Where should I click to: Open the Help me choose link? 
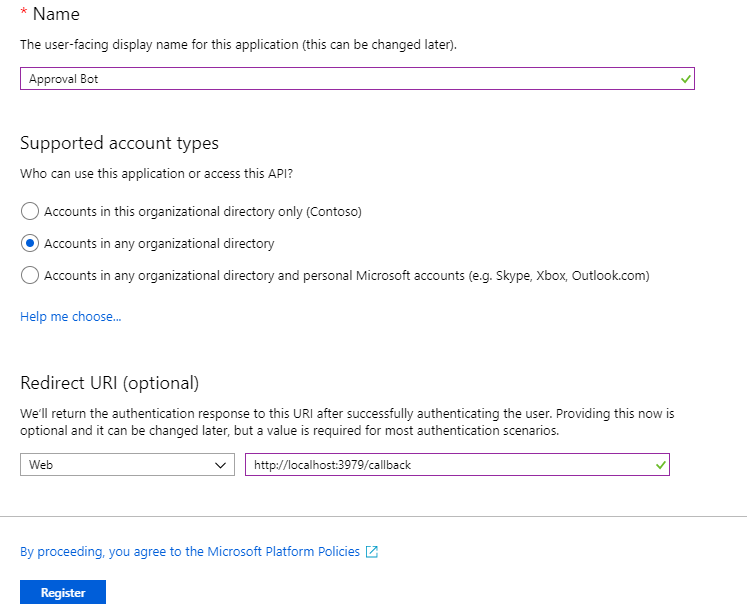70,317
